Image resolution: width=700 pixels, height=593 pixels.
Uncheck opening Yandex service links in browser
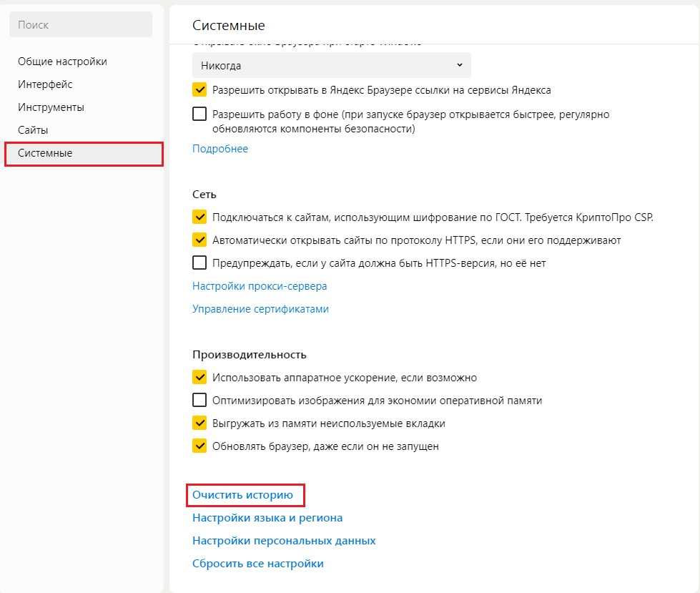[x=199, y=91]
